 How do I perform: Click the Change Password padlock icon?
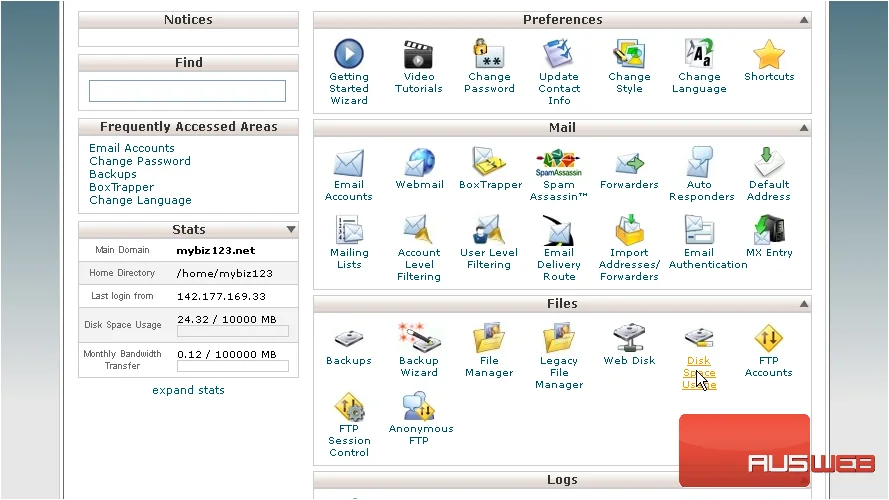tap(489, 54)
